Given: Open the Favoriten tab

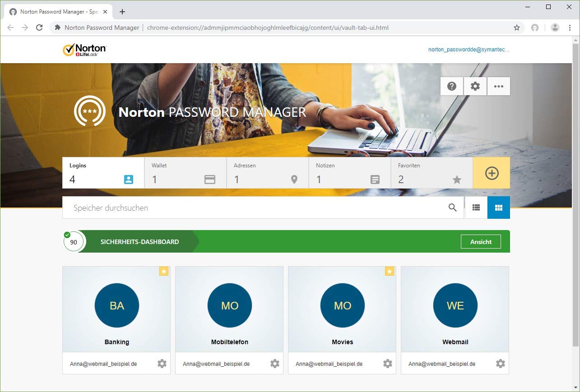Looking at the screenshot, I should (432, 173).
